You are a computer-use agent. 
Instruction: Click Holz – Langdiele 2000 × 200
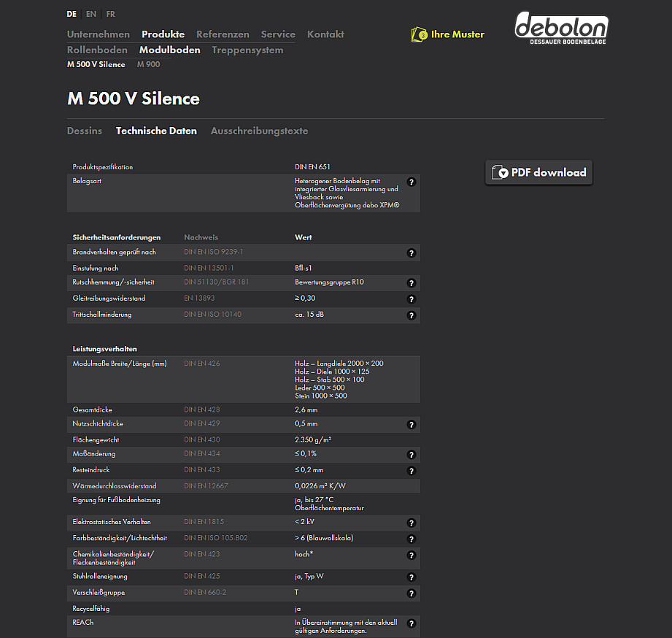(x=339, y=363)
